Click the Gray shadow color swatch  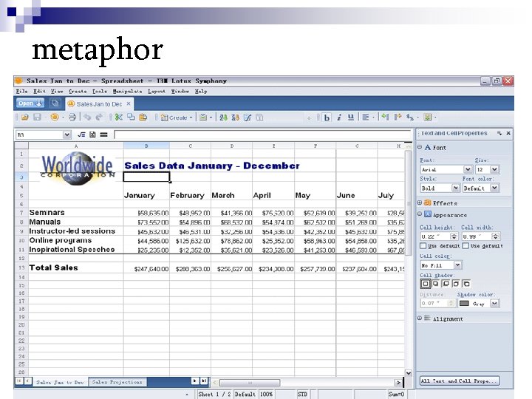pos(464,304)
